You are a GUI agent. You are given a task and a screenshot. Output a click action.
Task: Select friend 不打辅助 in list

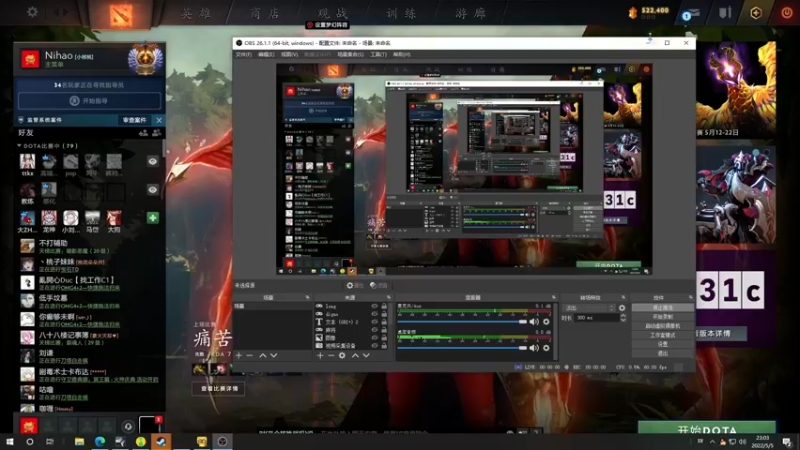tap(91, 247)
